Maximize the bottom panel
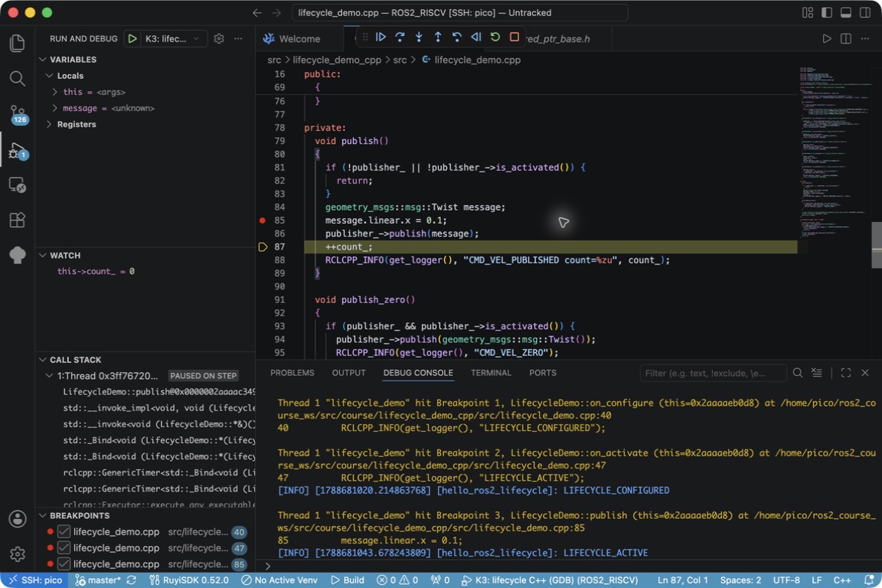This screenshot has width=882, height=588. click(845, 373)
